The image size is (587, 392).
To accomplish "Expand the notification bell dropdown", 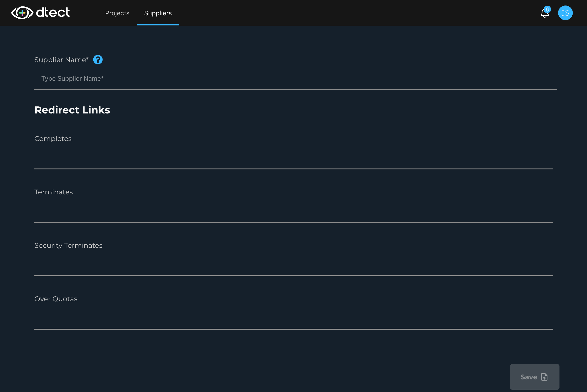I will tap(545, 13).
